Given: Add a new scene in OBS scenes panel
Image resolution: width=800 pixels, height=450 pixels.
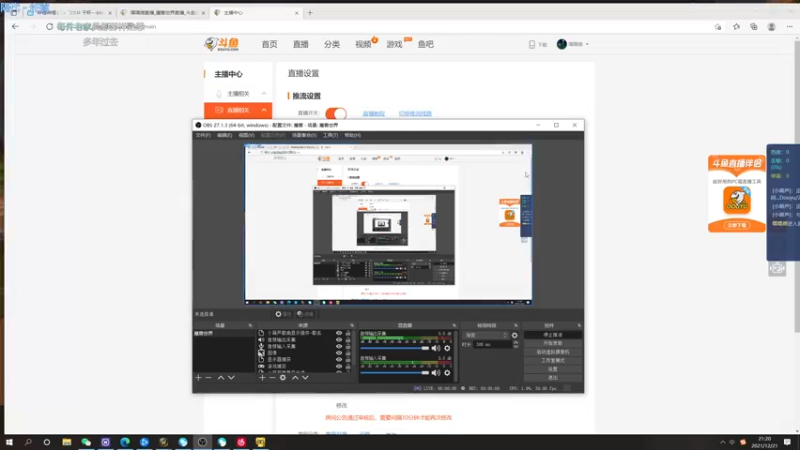Looking at the screenshot, I should click(198, 378).
